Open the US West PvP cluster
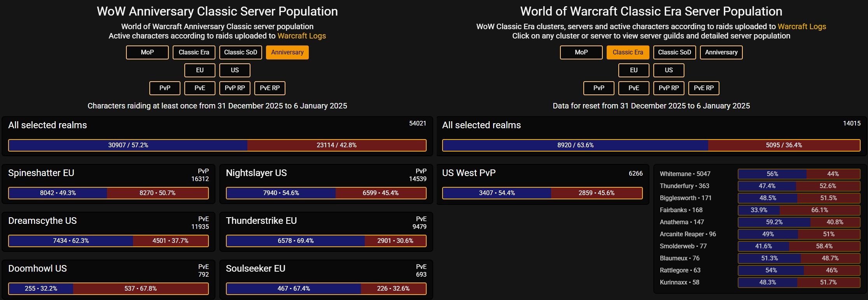The image size is (868, 300). point(542,184)
